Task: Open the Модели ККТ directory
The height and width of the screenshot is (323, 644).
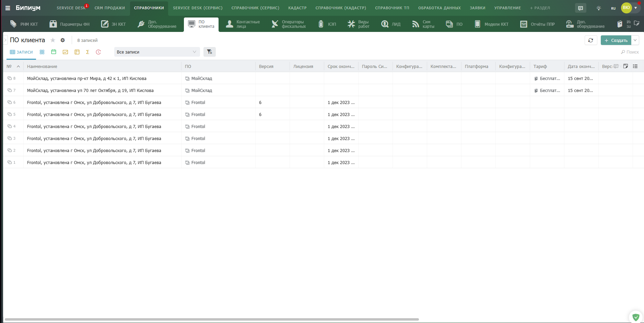Action: pos(491,24)
